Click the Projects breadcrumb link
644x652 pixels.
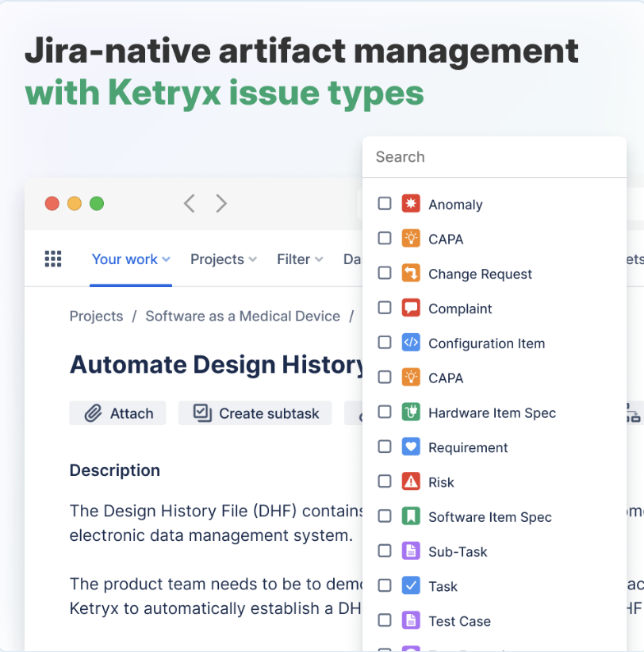point(95,316)
